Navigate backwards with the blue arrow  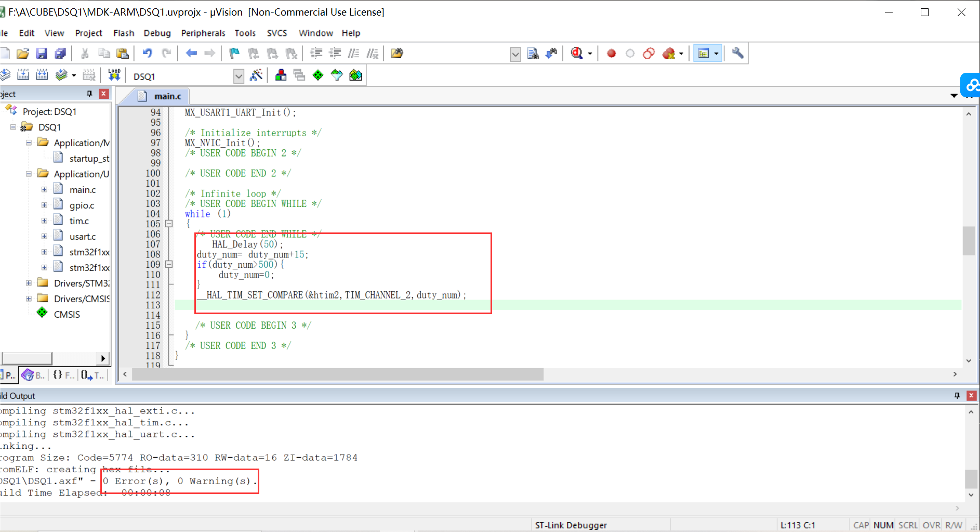tap(192, 53)
